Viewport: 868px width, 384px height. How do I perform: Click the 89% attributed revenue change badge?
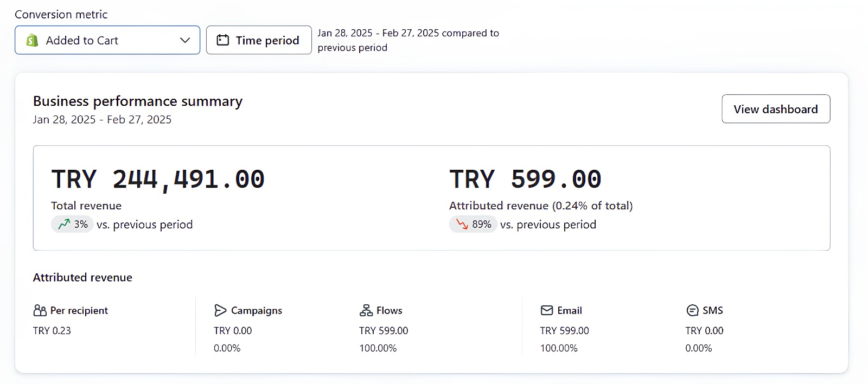point(473,224)
